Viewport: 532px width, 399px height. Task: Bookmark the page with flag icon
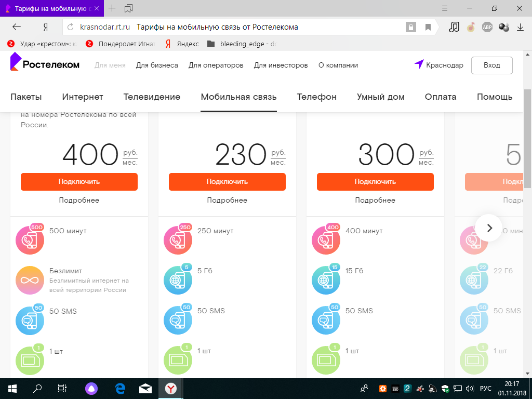(x=428, y=27)
